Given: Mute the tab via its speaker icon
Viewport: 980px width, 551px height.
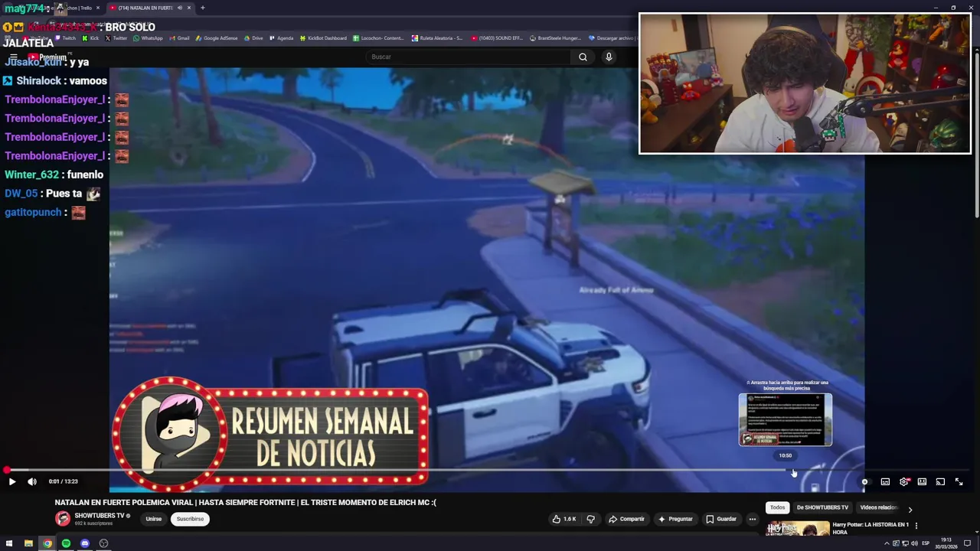Looking at the screenshot, I should pos(180,8).
